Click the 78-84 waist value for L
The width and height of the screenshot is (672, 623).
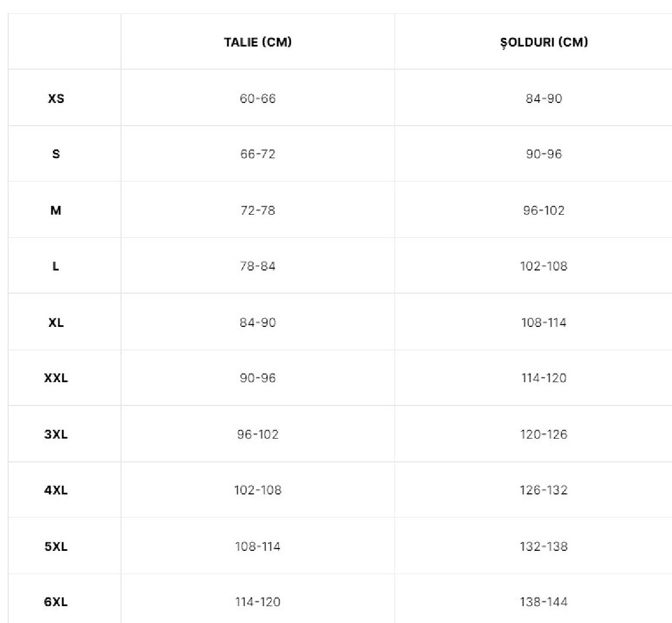click(258, 266)
